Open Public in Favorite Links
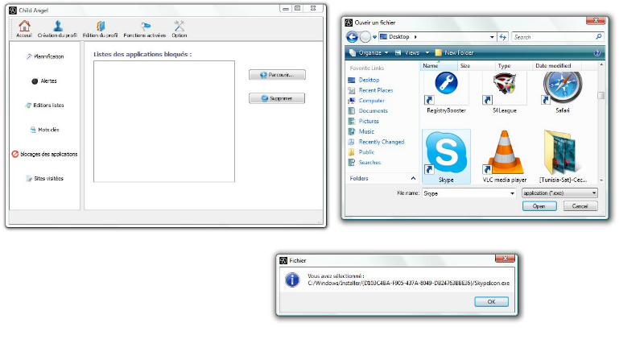644x352 pixels. pyautogui.click(x=361, y=152)
